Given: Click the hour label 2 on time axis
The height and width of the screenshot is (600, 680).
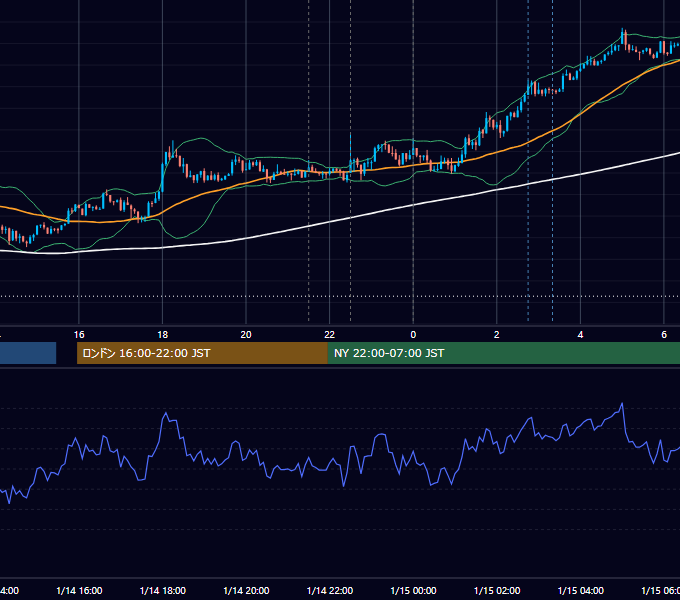Looking at the screenshot, I should point(497,335).
